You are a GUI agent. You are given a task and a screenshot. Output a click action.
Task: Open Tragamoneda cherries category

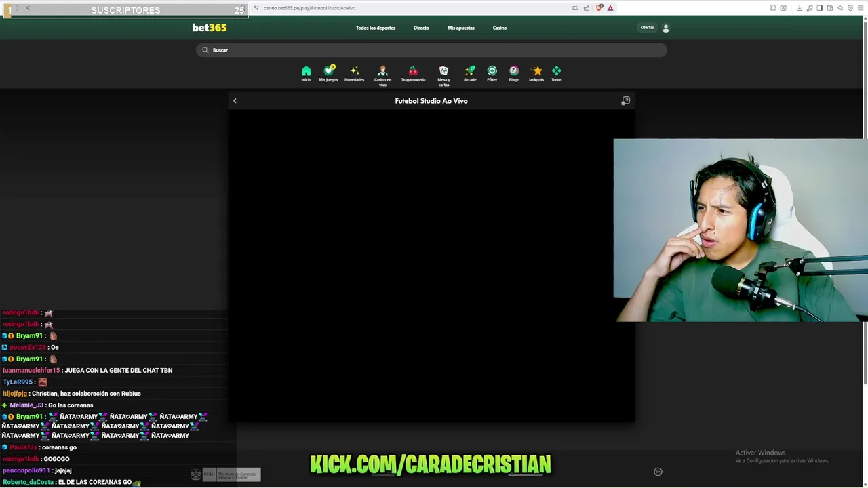pos(413,74)
